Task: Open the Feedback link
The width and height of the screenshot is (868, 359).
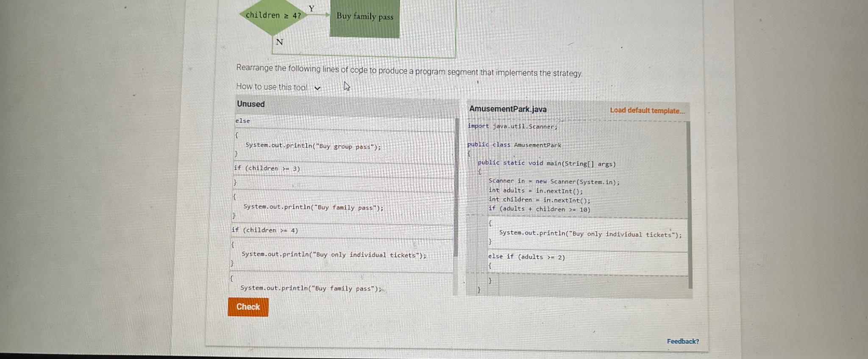Action: click(x=683, y=341)
